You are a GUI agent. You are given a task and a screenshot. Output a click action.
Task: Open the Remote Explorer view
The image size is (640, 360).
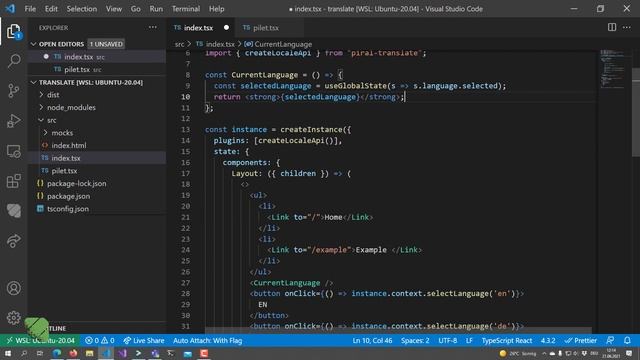[x=13, y=151]
